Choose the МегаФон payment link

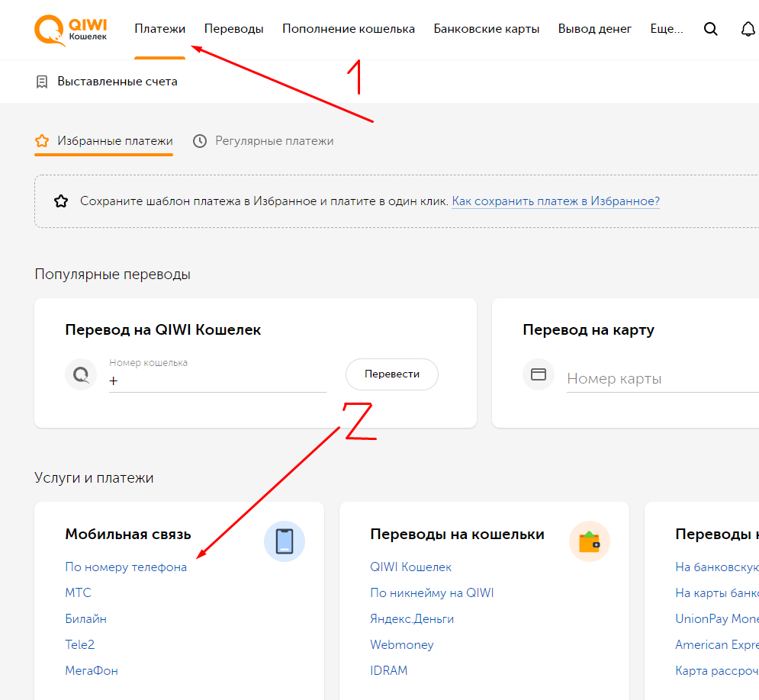tap(92, 670)
